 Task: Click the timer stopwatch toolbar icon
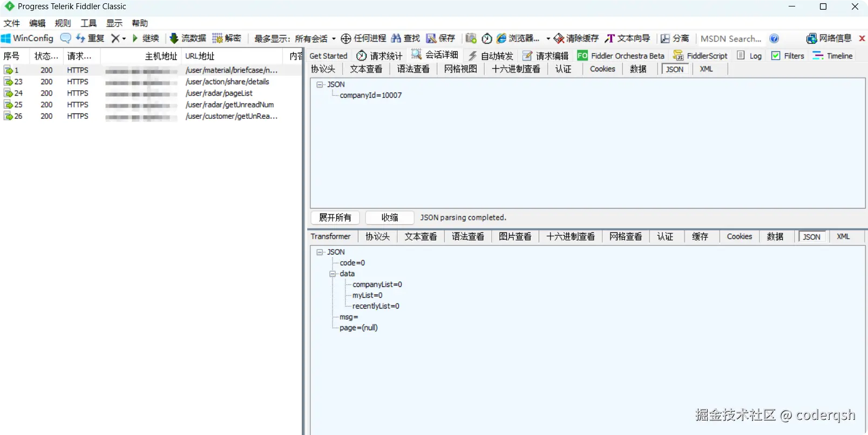tap(487, 38)
